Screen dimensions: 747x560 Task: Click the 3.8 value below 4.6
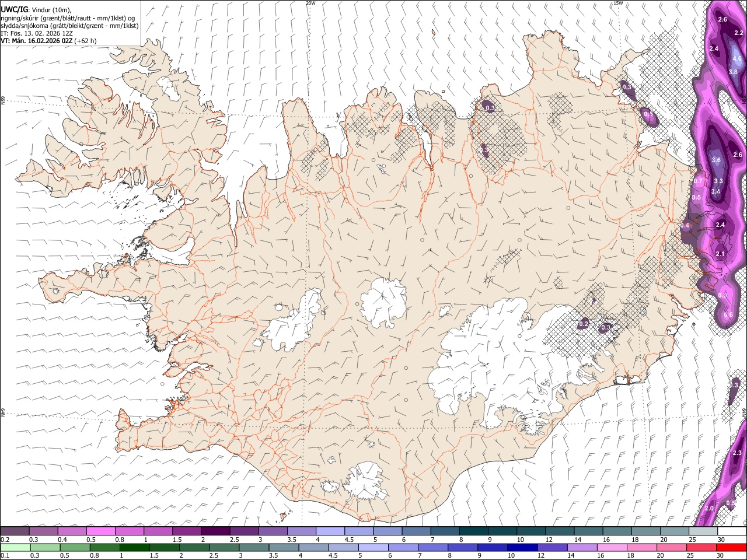coord(734,72)
